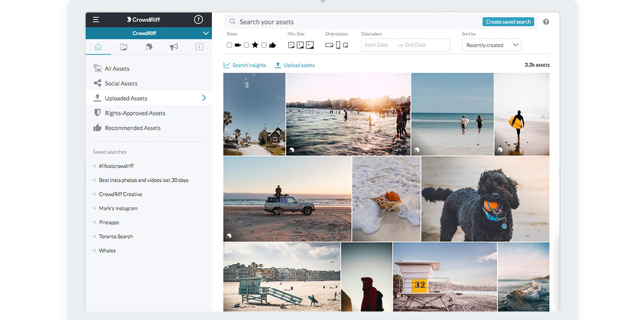Click source badge on yellow surfboard photo
This screenshot has width=644, height=320.
[500, 150]
